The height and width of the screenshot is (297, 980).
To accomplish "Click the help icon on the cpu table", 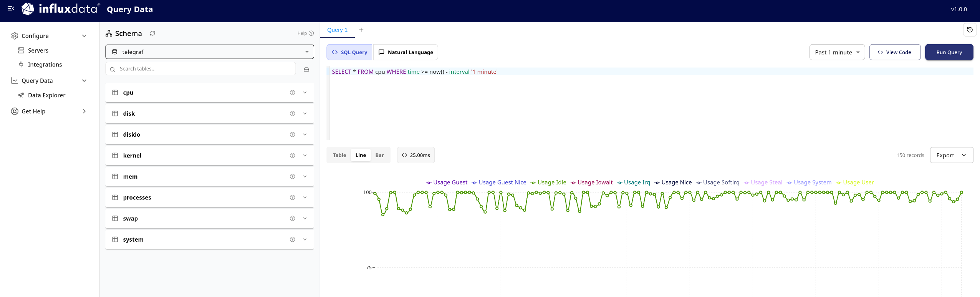I will tap(292, 93).
